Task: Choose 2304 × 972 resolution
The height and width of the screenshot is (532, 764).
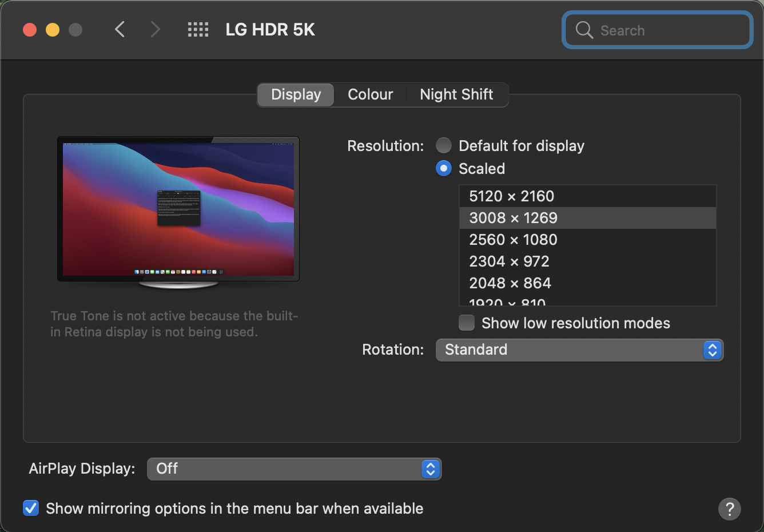Action: 588,261
